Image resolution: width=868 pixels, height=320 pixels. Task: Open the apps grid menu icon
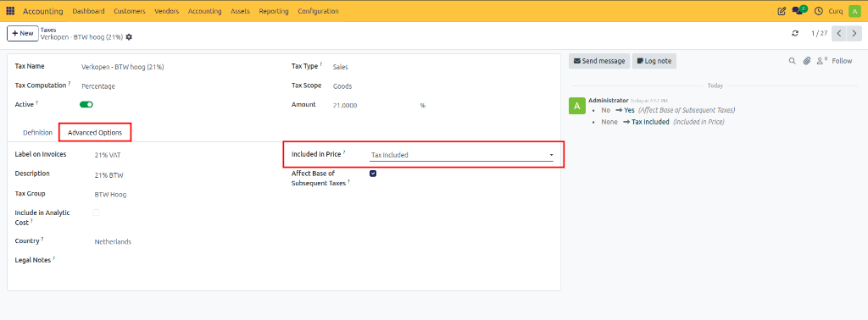pos(10,11)
